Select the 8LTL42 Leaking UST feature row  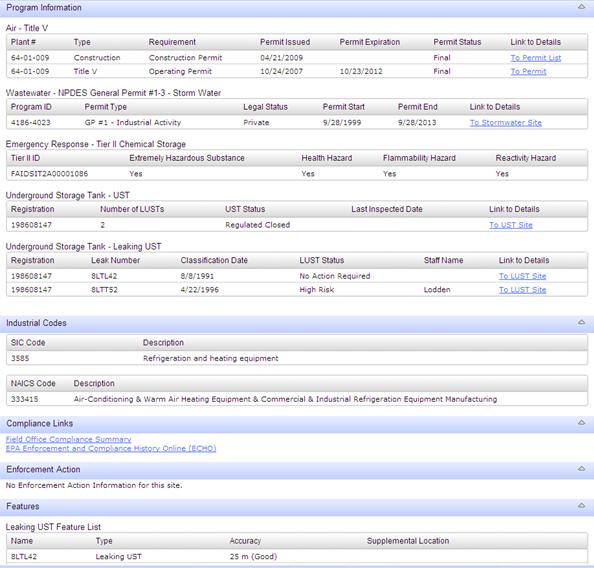(x=297, y=557)
